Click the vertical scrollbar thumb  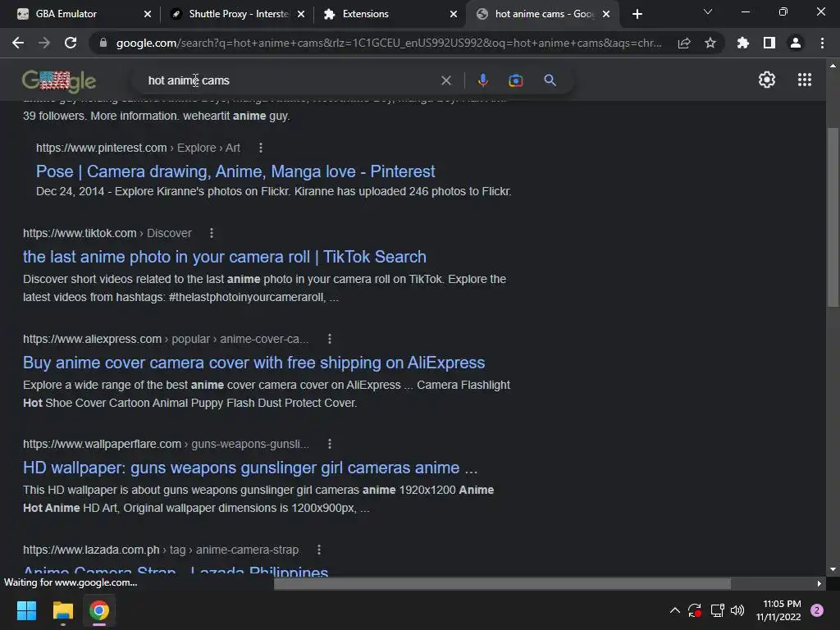[x=833, y=217]
